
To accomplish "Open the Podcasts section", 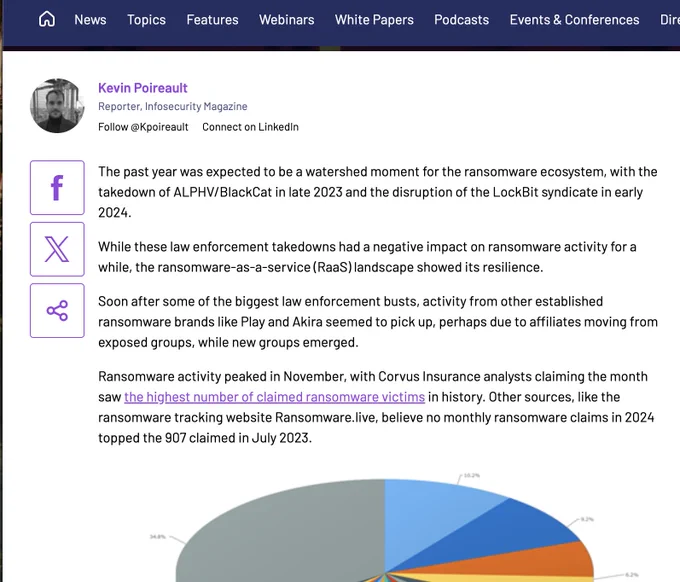I will [x=461, y=19].
